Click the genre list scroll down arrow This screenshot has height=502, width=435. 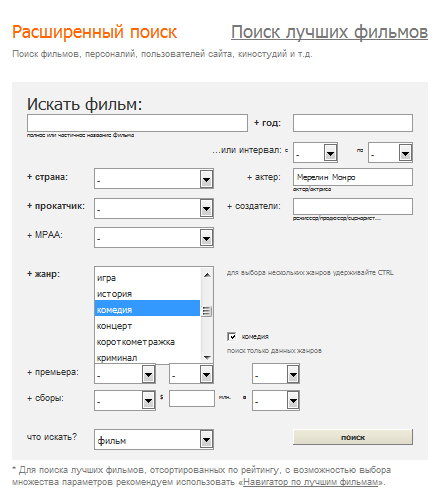pyautogui.click(x=207, y=358)
